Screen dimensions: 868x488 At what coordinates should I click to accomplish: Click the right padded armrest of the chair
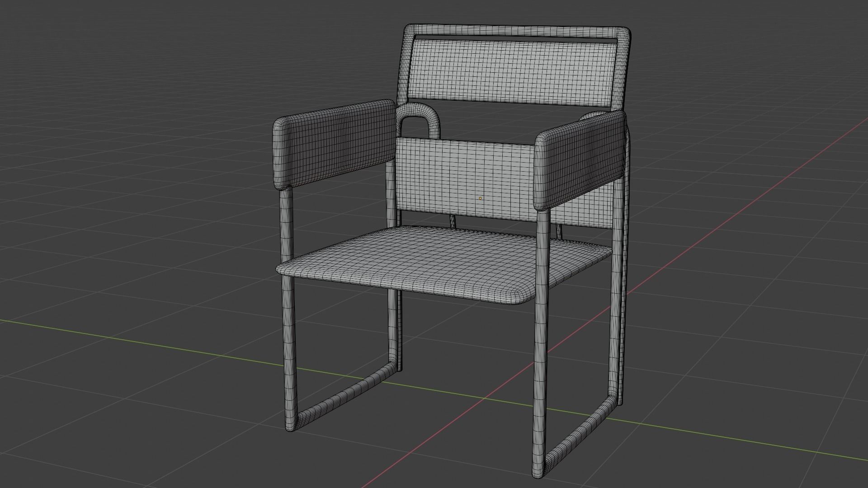click(580, 160)
